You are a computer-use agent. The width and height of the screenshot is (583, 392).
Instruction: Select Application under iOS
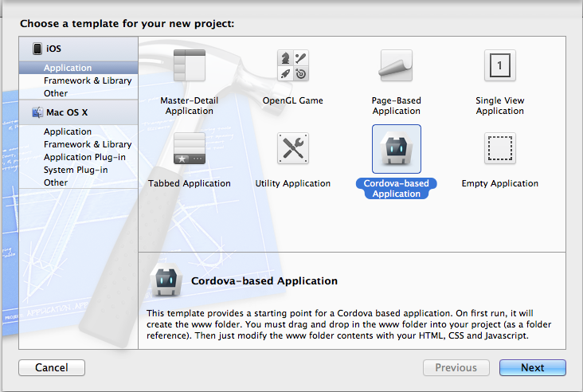[79, 68]
